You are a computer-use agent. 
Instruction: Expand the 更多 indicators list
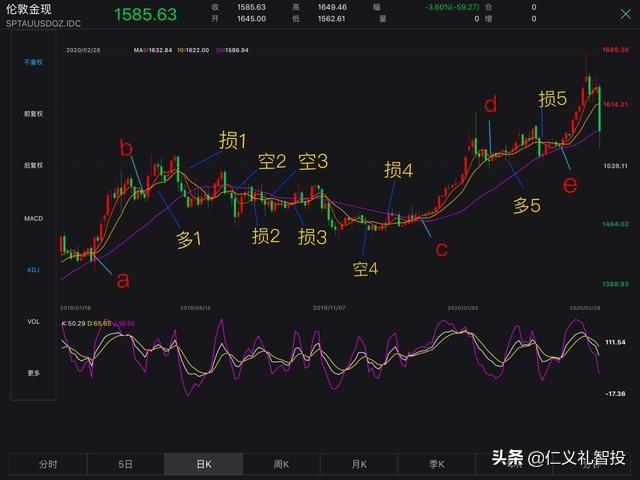33,373
